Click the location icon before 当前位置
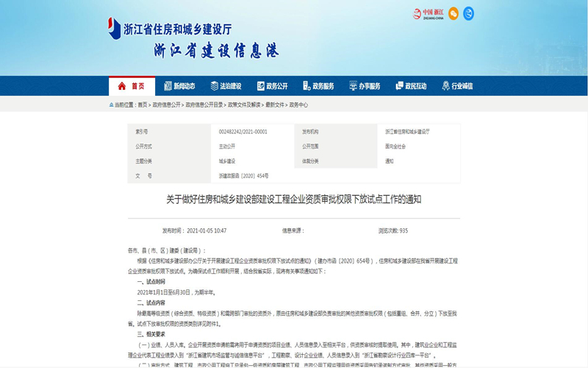This screenshot has height=368, width=588. tap(112, 105)
